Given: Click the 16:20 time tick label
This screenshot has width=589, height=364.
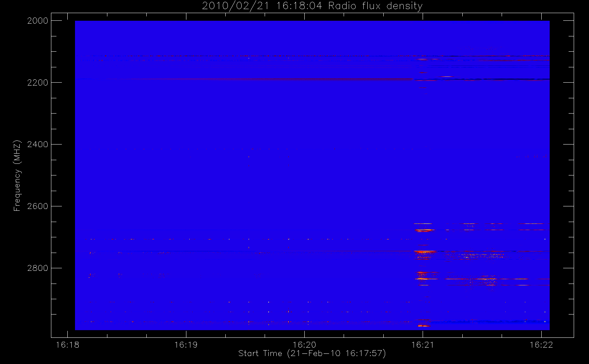Looking at the screenshot, I should 304,345.
